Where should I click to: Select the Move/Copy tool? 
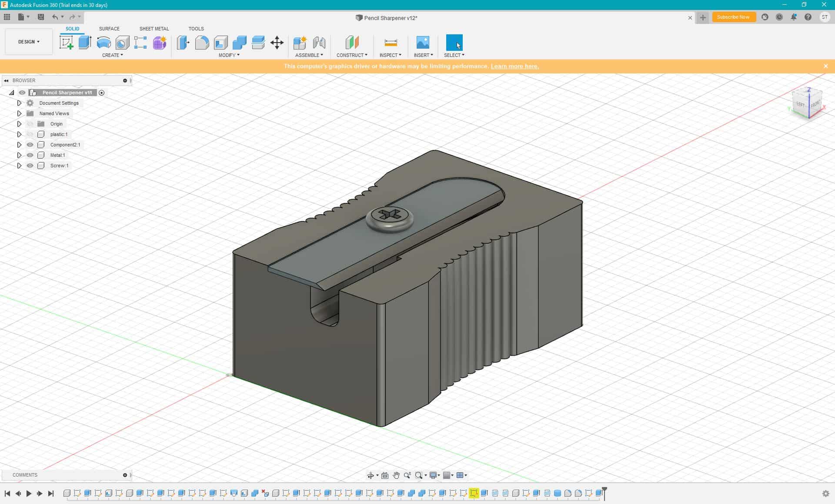coord(277,43)
